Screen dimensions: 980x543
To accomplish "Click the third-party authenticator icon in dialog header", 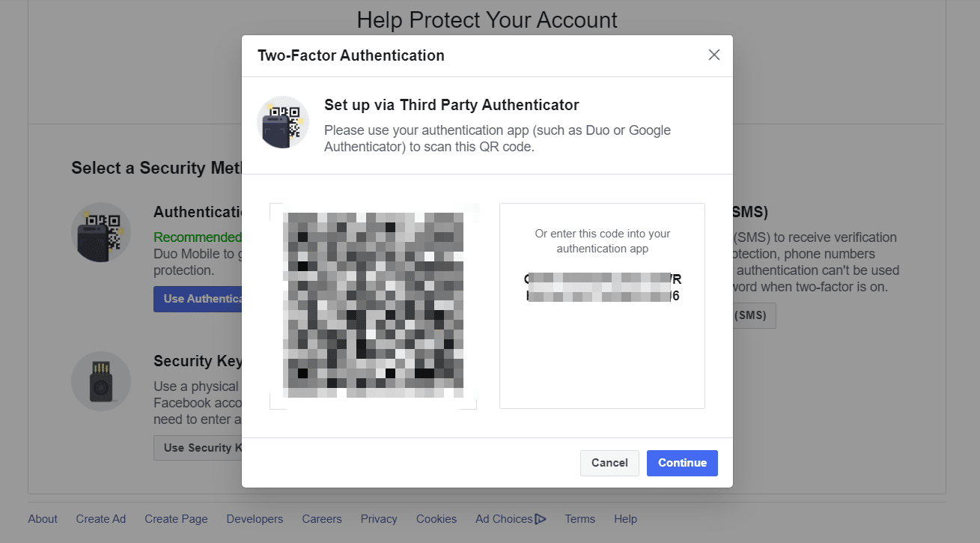I will (x=283, y=122).
